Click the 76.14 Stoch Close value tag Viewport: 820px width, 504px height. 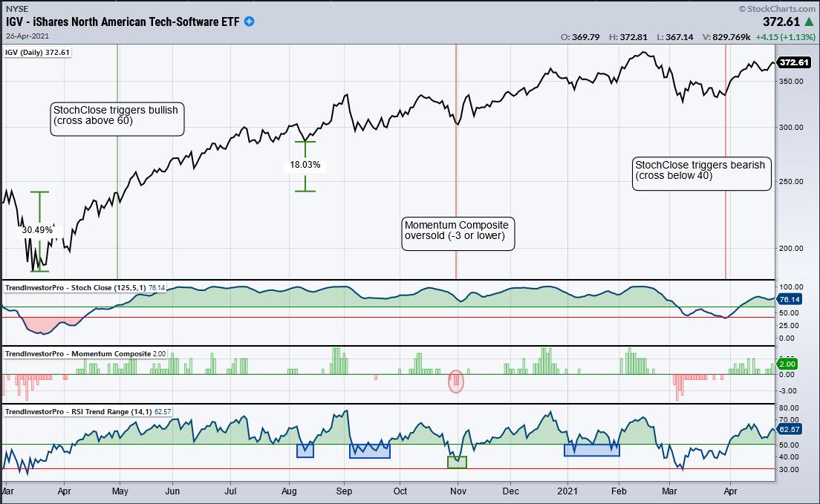(x=787, y=300)
